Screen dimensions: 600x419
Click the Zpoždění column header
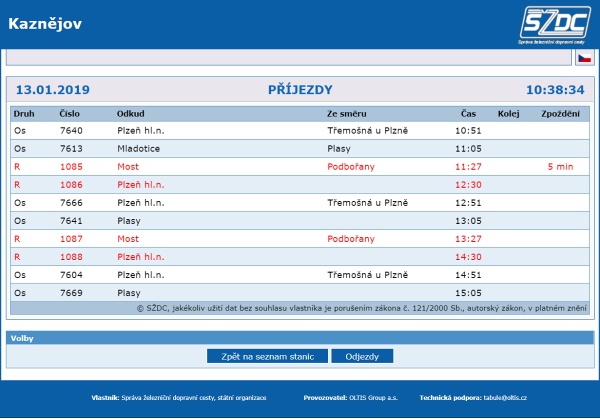559,113
